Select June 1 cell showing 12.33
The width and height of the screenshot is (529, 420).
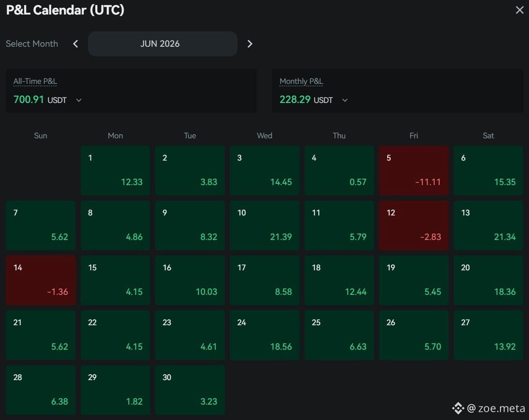pos(116,171)
